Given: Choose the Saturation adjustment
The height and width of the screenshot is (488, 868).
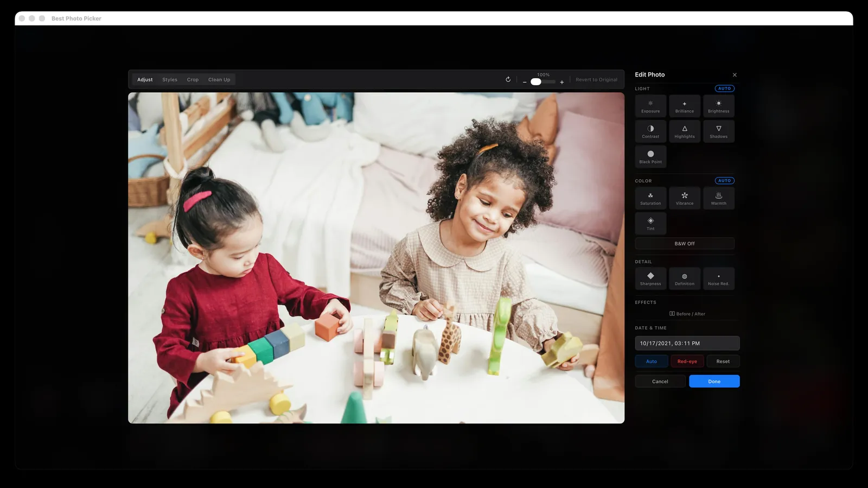Looking at the screenshot, I should [650, 198].
